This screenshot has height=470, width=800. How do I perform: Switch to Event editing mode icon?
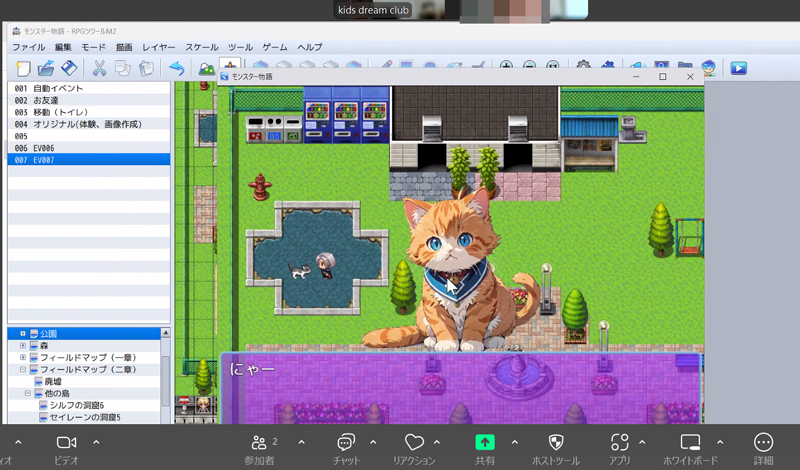[230, 65]
